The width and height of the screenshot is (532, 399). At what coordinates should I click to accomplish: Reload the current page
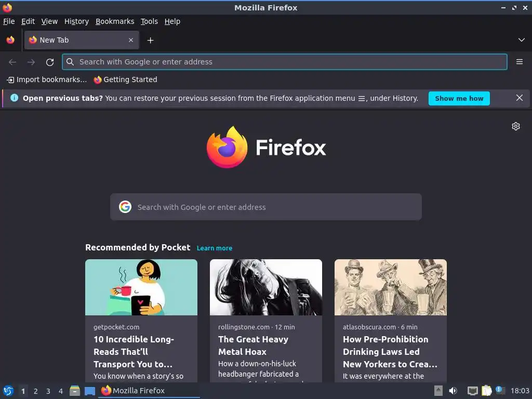tap(50, 62)
